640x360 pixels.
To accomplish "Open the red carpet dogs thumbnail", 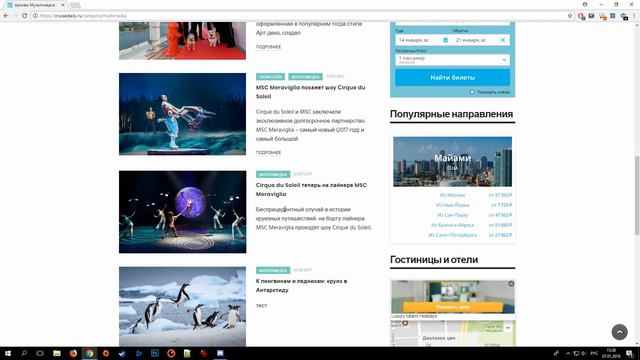I will (x=182, y=41).
